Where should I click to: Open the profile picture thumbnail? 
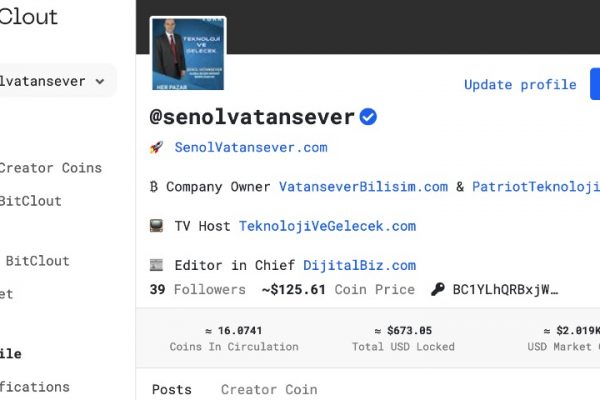click(188, 54)
